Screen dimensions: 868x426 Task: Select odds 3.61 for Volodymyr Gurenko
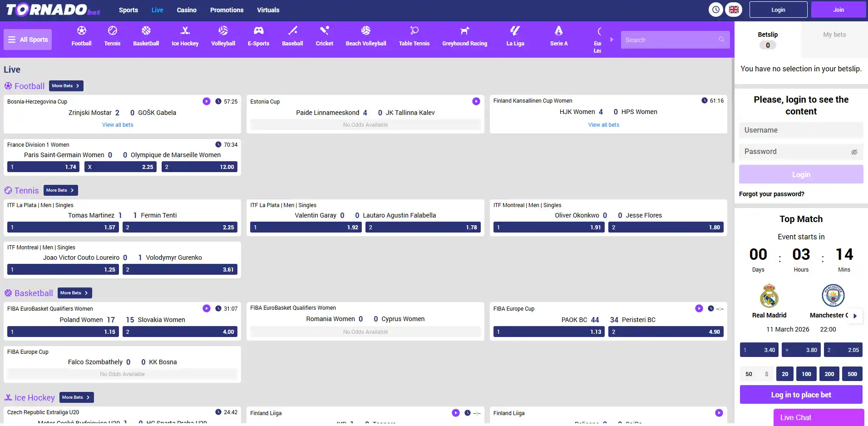tap(180, 270)
